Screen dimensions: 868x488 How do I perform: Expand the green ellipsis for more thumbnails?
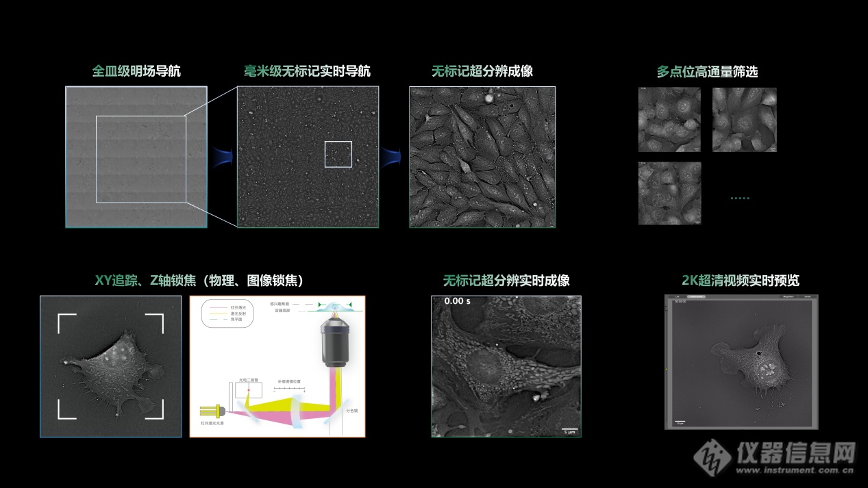740,198
